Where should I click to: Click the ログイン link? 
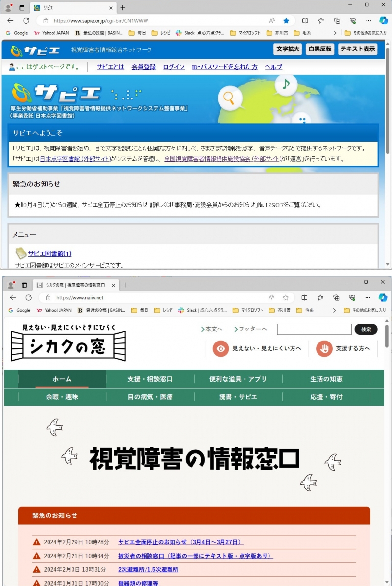(173, 67)
